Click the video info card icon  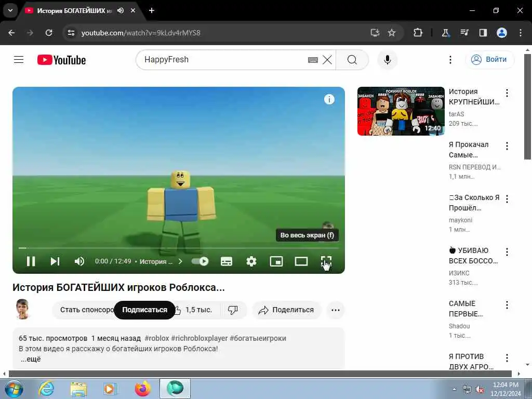click(x=329, y=99)
